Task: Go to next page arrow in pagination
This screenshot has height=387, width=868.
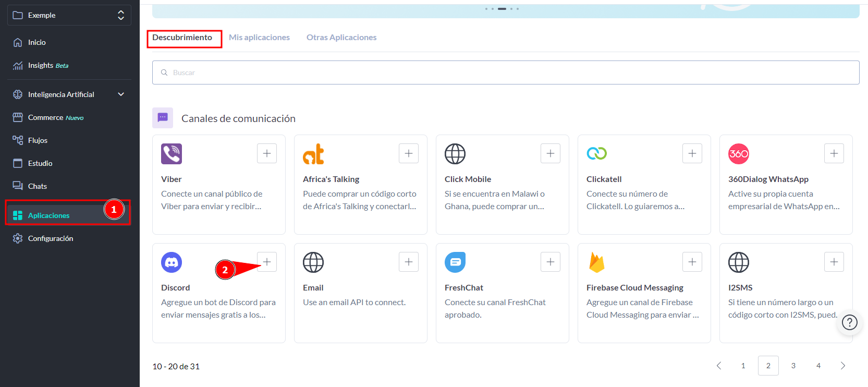Action: [x=843, y=366]
